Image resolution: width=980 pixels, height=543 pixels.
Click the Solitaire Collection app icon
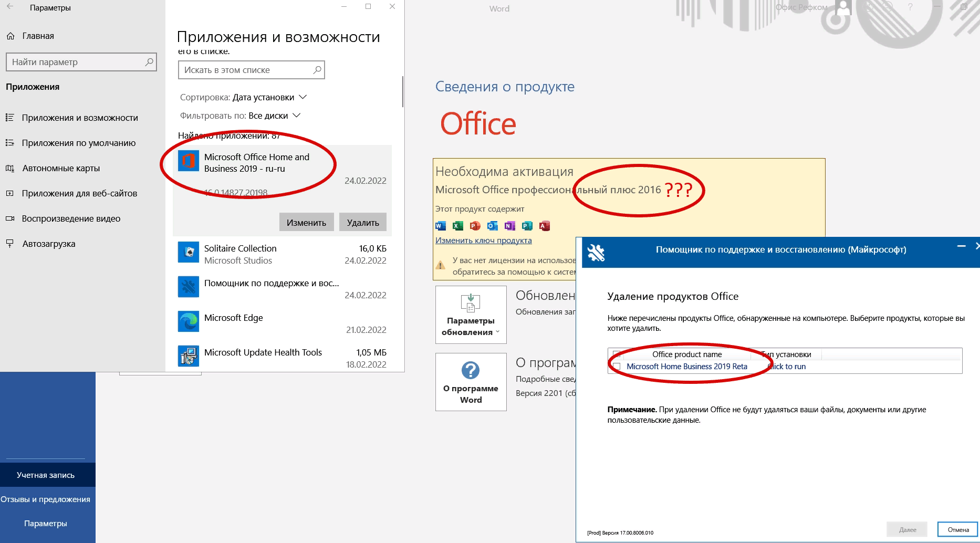[188, 252]
